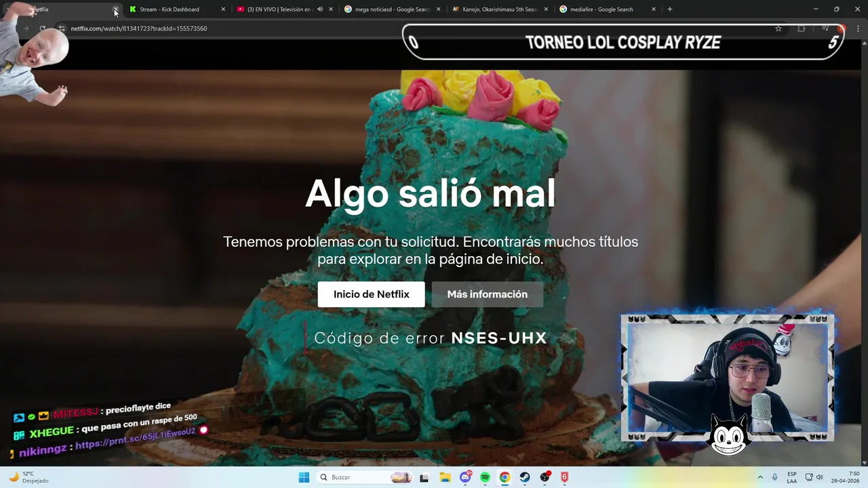868x488 pixels.
Task: Close the Kick Dashboard tab
Action: pyautogui.click(x=223, y=9)
